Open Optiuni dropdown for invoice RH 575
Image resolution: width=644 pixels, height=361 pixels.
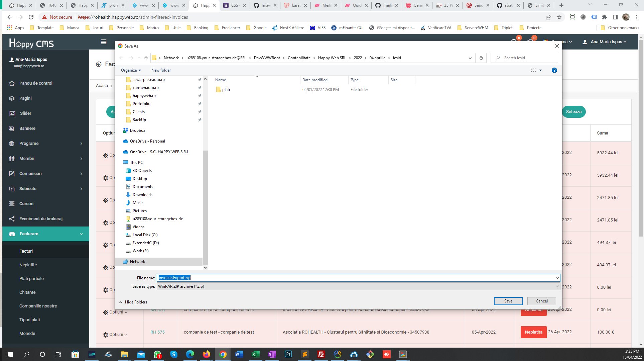click(x=115, y=335)
